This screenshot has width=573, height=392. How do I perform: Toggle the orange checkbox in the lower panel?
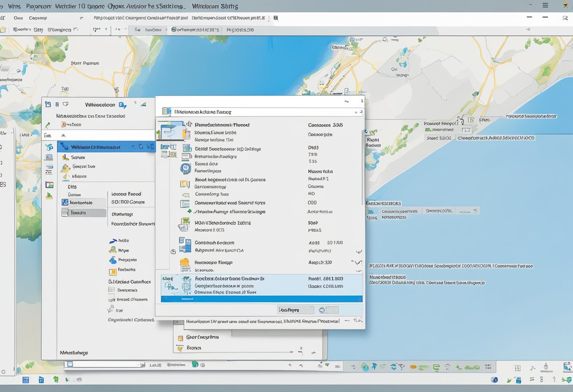pos(180,338)
